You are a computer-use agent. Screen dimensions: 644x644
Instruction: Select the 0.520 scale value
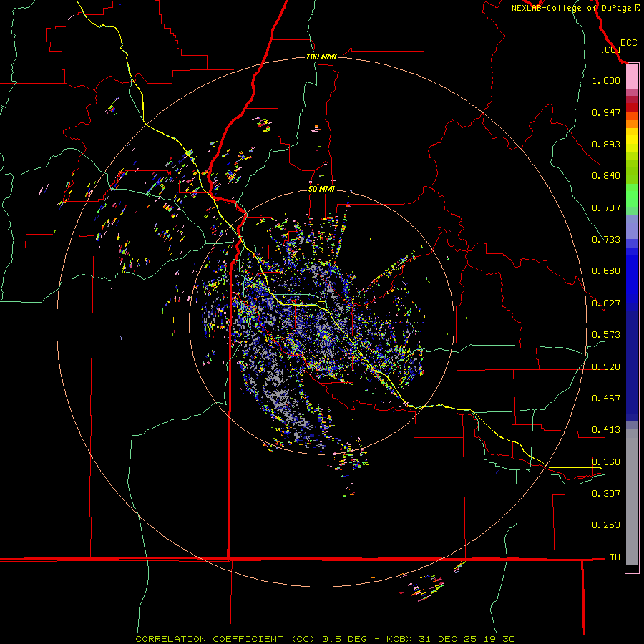tap(606, 367)
